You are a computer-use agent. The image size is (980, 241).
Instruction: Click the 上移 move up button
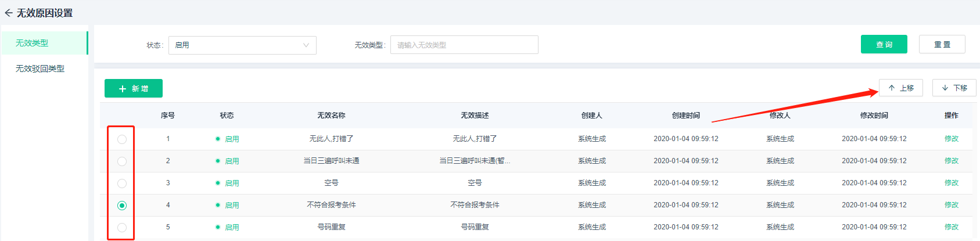click(x=900, y=88)
